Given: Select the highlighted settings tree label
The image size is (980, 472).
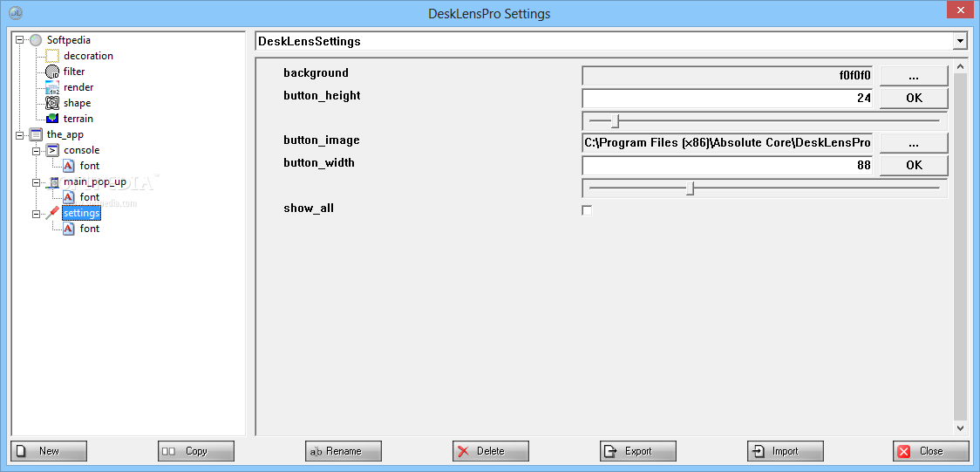Looking at the screenshot, I should click(81, 213).
